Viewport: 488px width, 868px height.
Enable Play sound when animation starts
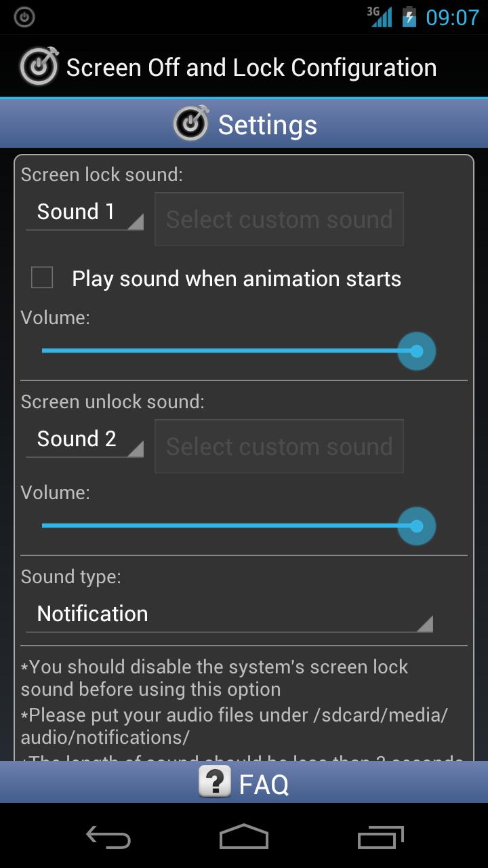point(42,277)
